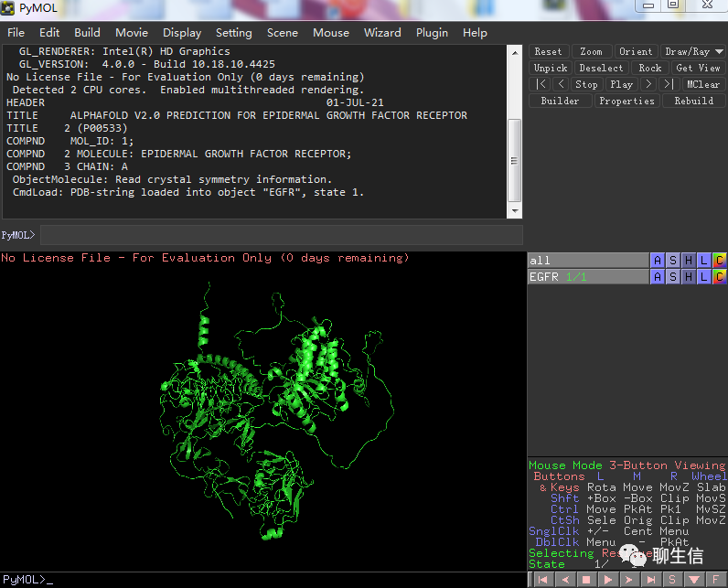
Task: Open the down-triangle settings button in bottom bar
Action: [694, 579]
